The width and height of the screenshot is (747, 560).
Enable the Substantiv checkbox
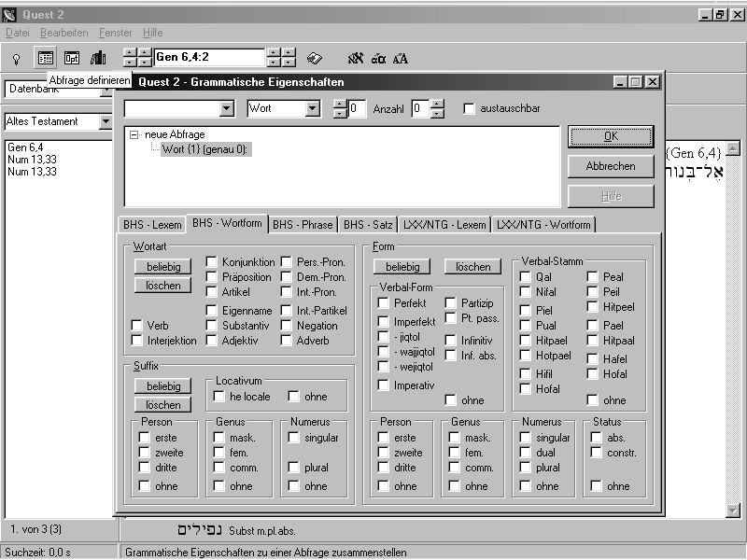point(212,326)
